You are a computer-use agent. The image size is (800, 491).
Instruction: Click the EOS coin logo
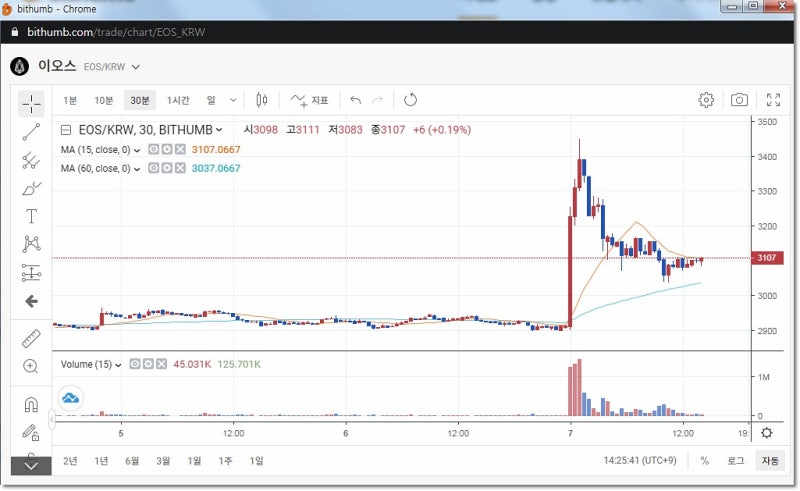click(19, 67)
